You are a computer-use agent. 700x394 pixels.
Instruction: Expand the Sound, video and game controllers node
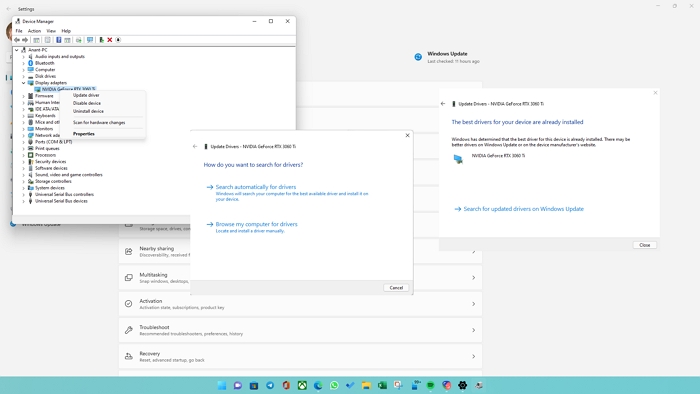(24, 174)
